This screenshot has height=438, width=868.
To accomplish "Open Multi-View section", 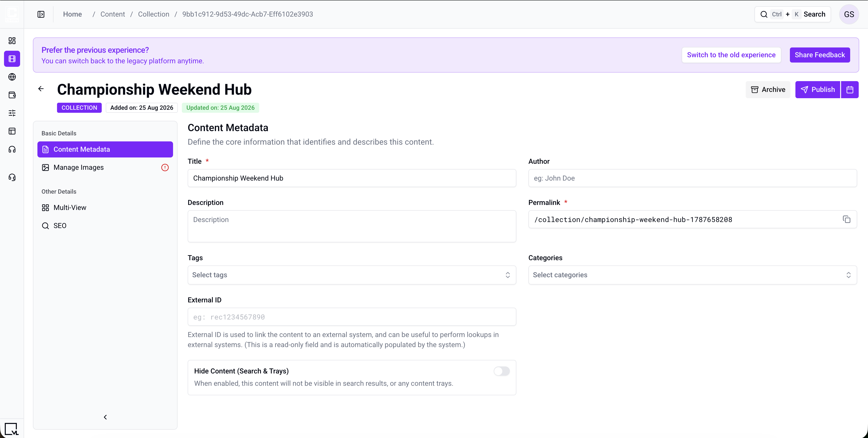I will tap(105, 207).
